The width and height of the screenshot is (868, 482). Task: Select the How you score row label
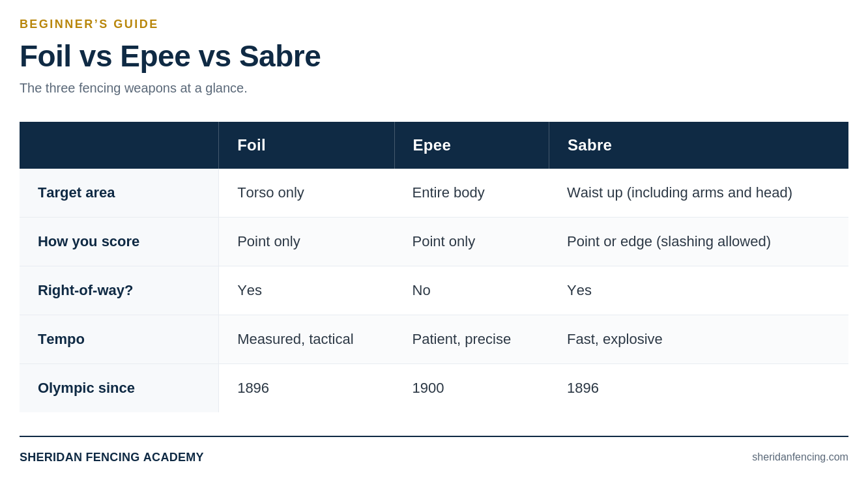pos(89,242)
